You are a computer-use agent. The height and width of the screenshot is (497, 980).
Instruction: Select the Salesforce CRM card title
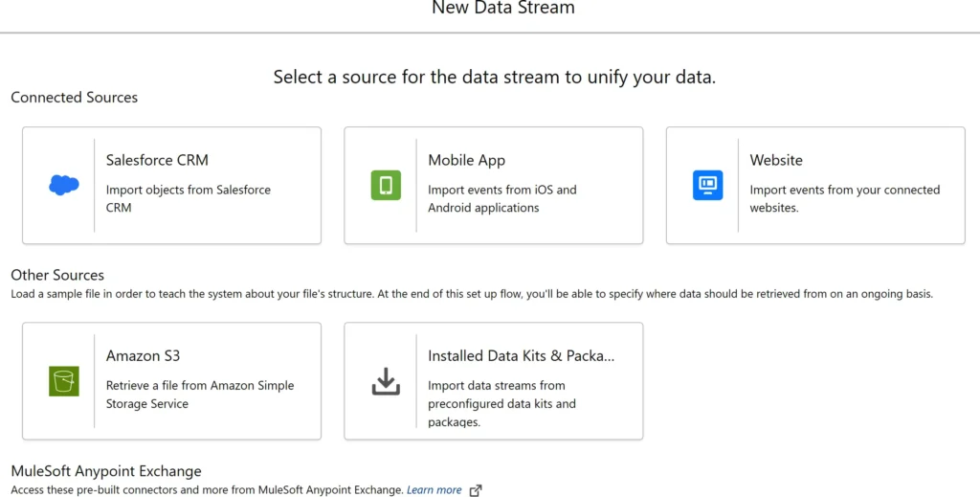pyautogui.click(x=157, y=160)
